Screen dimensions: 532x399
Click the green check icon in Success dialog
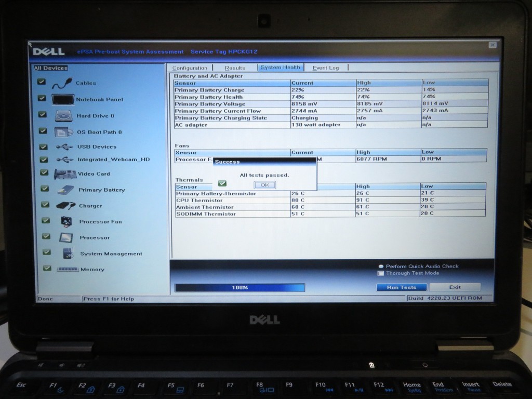[222, 183]
